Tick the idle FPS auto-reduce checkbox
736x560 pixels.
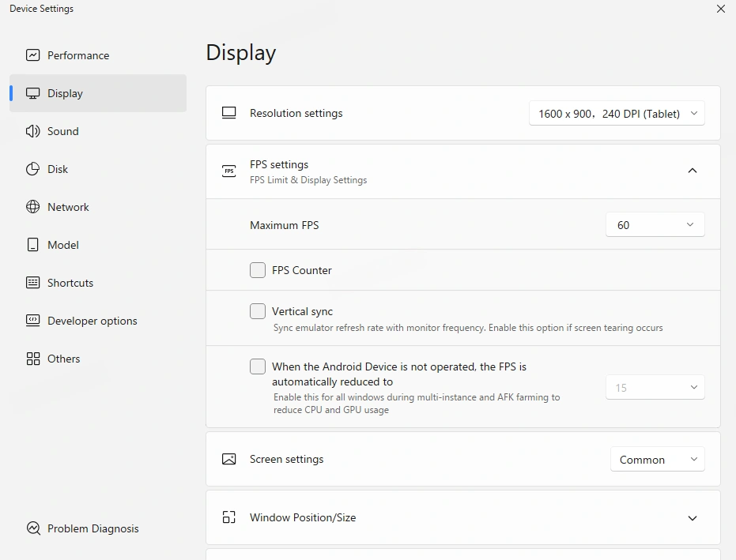click(x=258, y=366)
